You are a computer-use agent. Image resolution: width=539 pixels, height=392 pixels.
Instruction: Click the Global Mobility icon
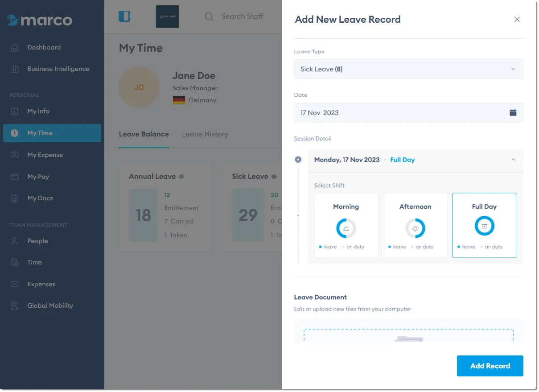(x=15, y=305)
